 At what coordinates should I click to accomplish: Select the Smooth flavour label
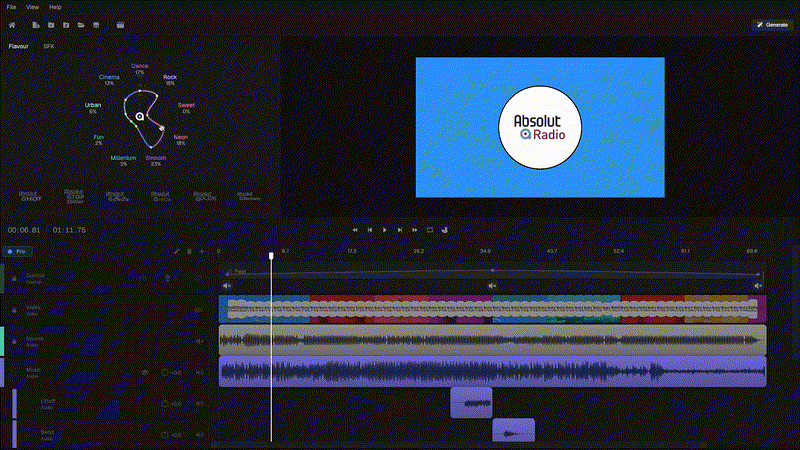[x=156, y=158]
